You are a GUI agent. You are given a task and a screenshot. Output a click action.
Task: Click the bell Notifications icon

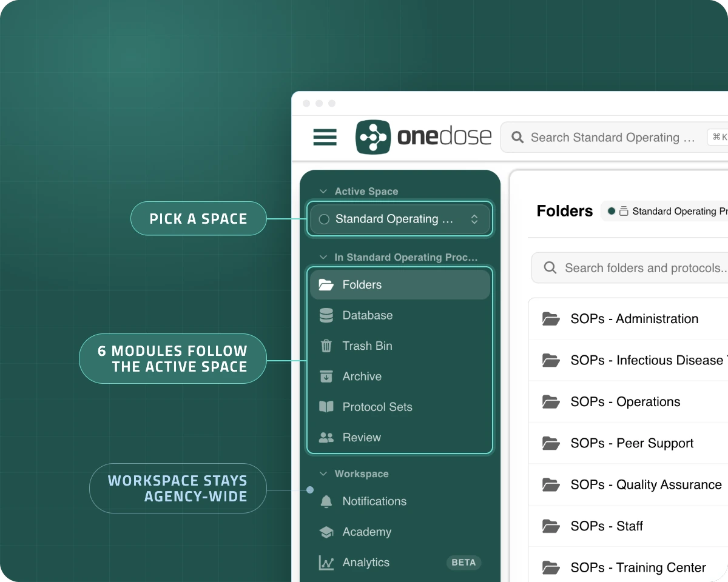pyautogui.click(x=326, y=501)
